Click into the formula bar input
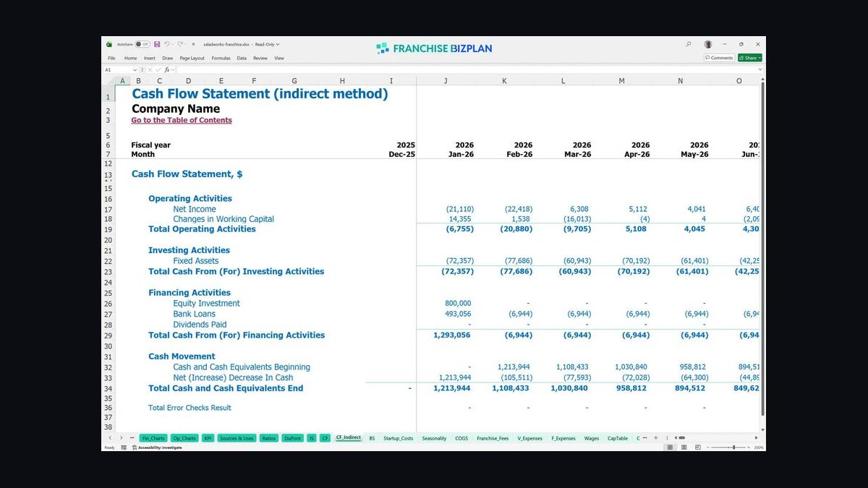 (x=467, y=69)
